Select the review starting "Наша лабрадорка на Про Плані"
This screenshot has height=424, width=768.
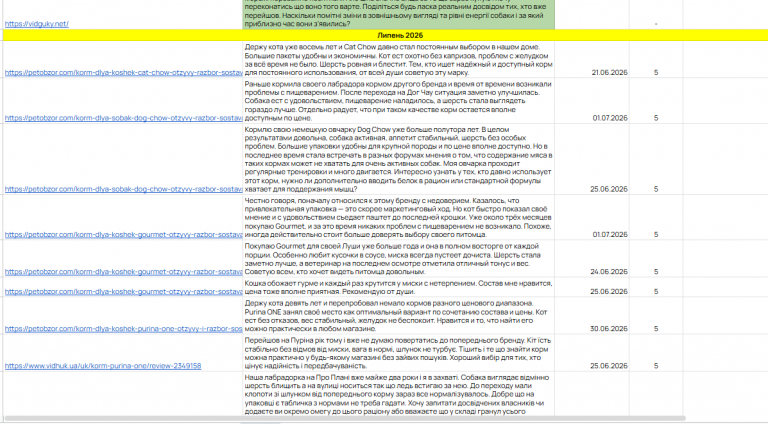click(399, 394)
